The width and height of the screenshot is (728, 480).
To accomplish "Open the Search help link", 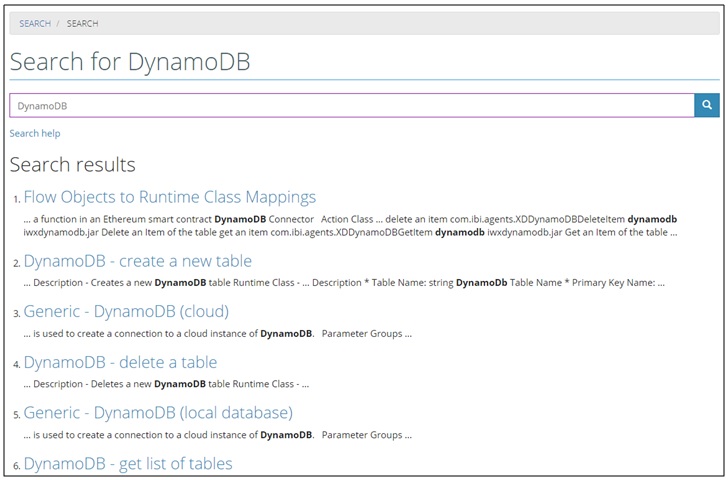I will click(35, 133).
